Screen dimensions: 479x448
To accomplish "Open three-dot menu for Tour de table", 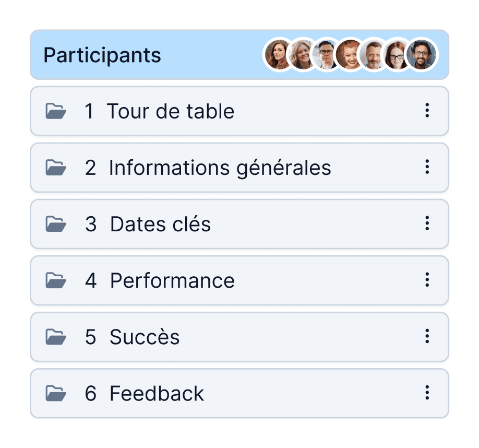I will [427, 111].
